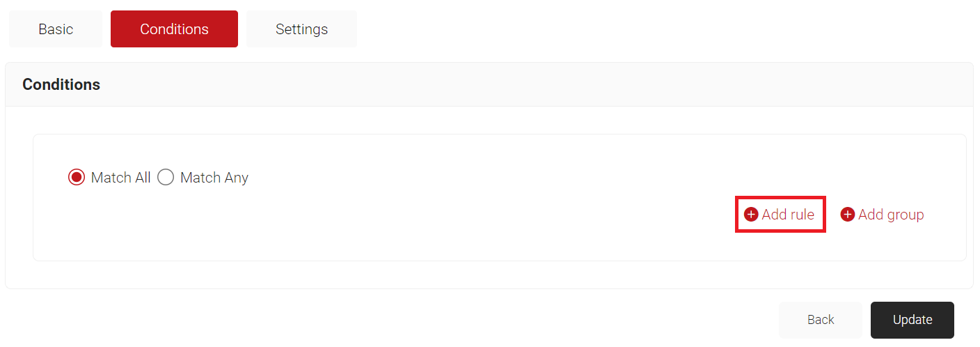980x347 pixels.
Task: Select the Match Any radio button
Action: click(166, 178)
